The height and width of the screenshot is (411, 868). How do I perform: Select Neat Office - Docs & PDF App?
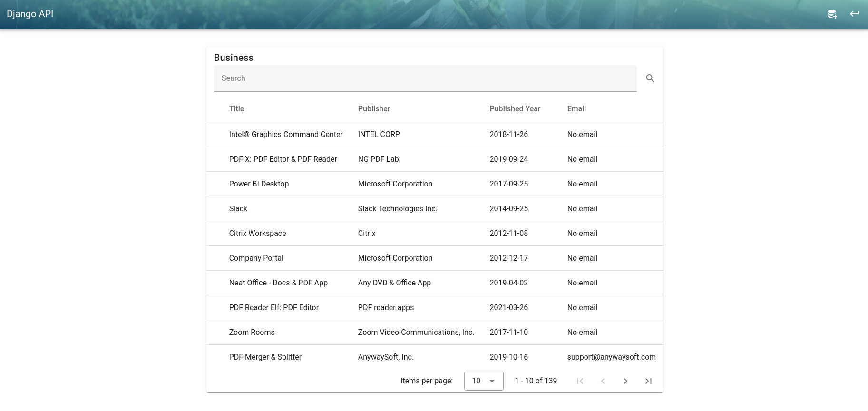click(278, 283)
